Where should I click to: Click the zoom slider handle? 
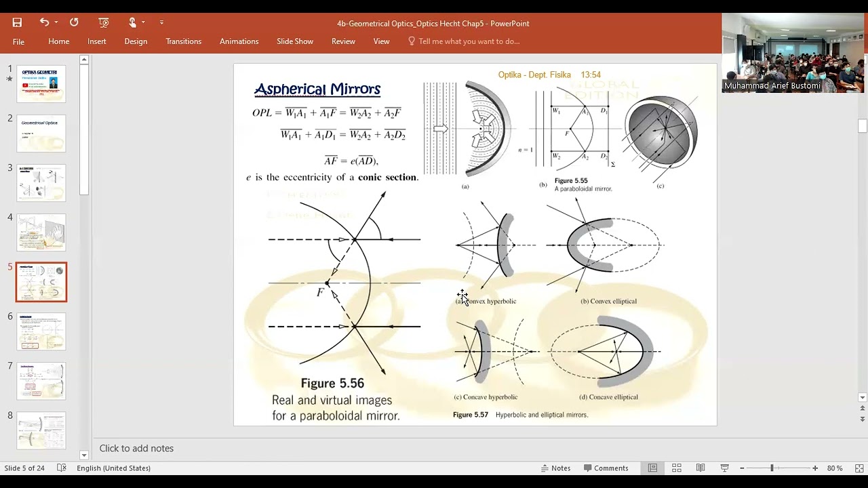point(772,468)
